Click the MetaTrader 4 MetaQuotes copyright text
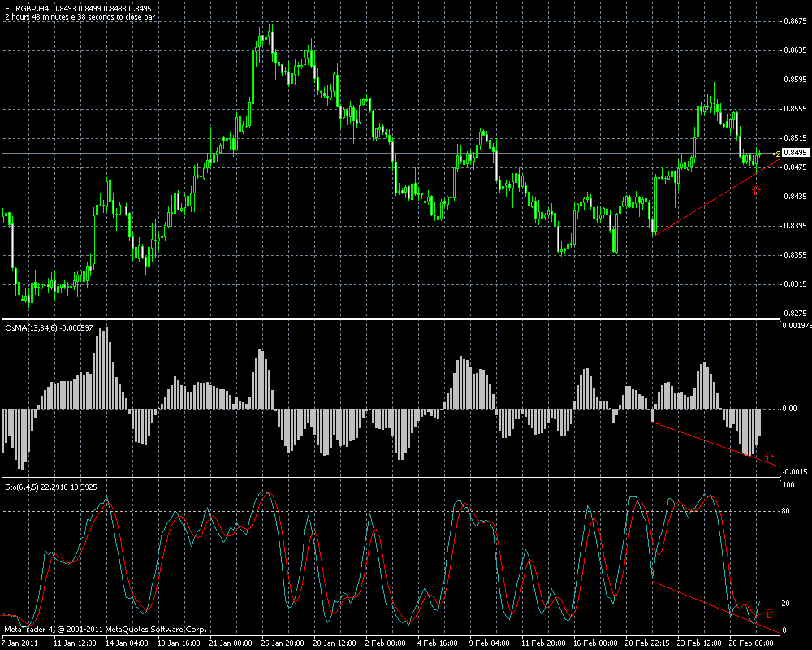The width and height of the screenshot is (812, 650). click(x=105, y=630)
